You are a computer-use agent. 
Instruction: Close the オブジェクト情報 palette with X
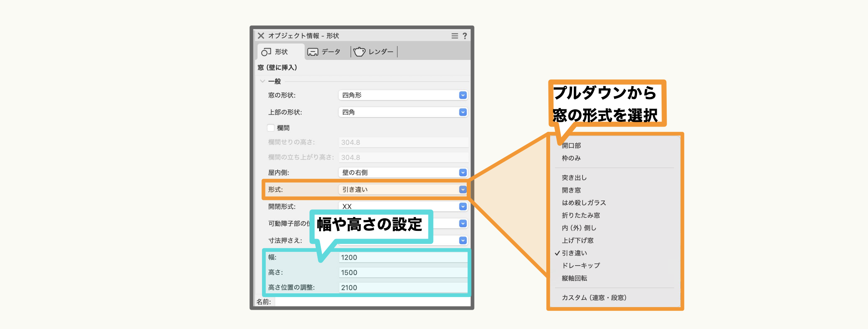click(261, 36)
